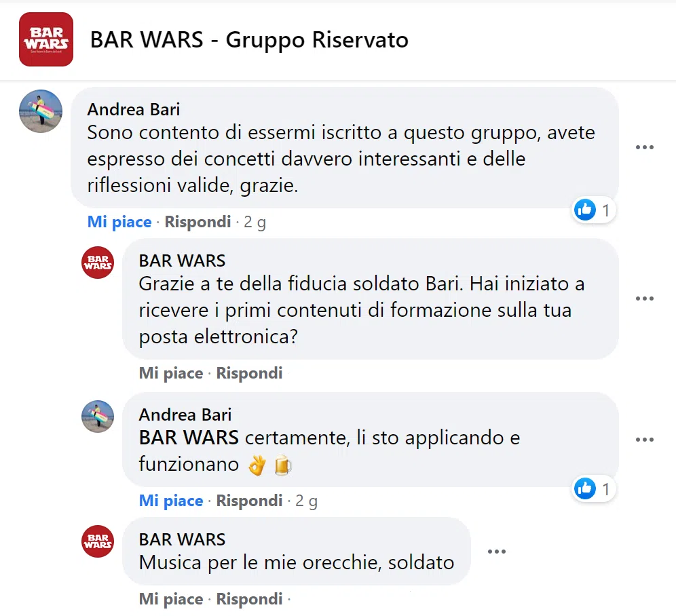This screenshot has height=616, width=676.
Task: View like reaction on Andrea Bari's first comment
Action: pyautogui.click(x=593, y=210)
